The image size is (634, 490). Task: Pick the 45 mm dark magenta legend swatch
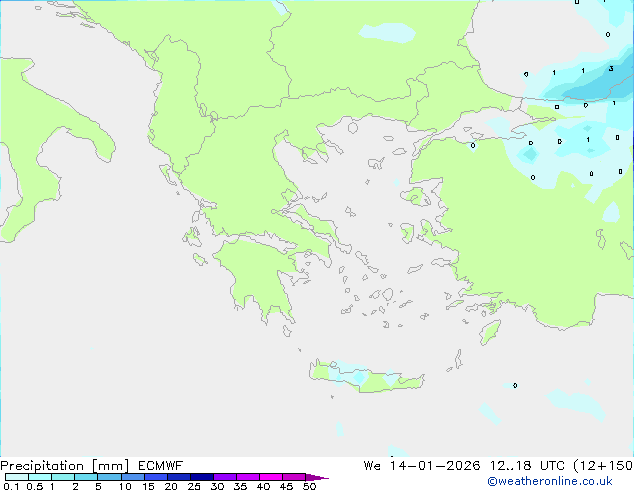click(x=294, y=477)
